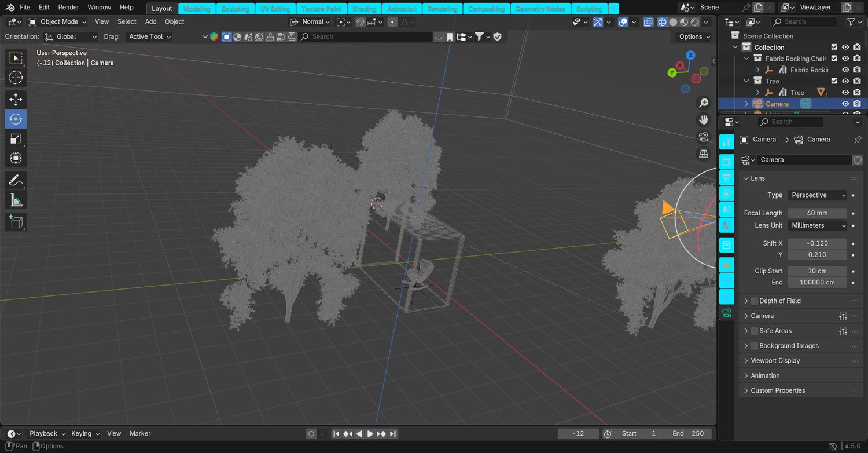Toggle camera view with the camera icon
868x453 pixels.
pos(704,137)
